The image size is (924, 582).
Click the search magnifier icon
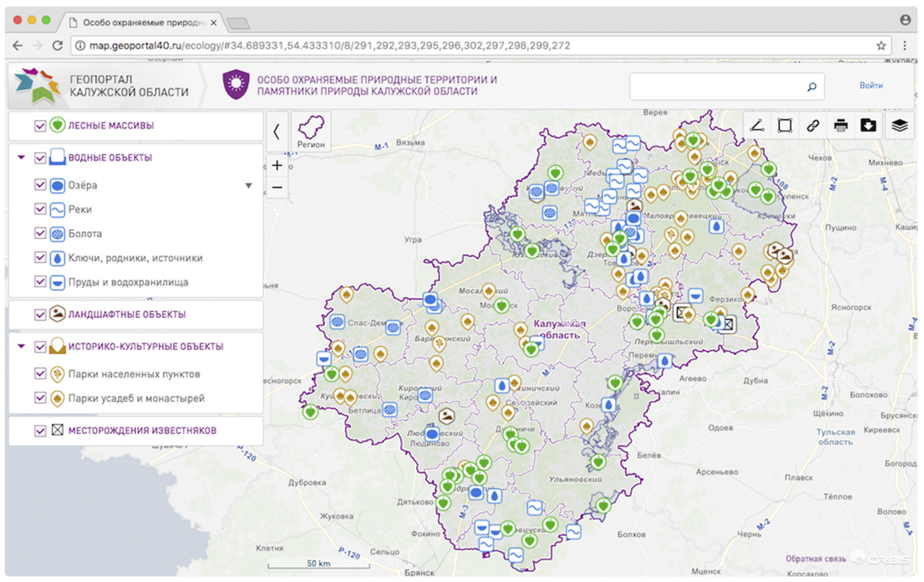pyautogui.click(x=812, y=87)
